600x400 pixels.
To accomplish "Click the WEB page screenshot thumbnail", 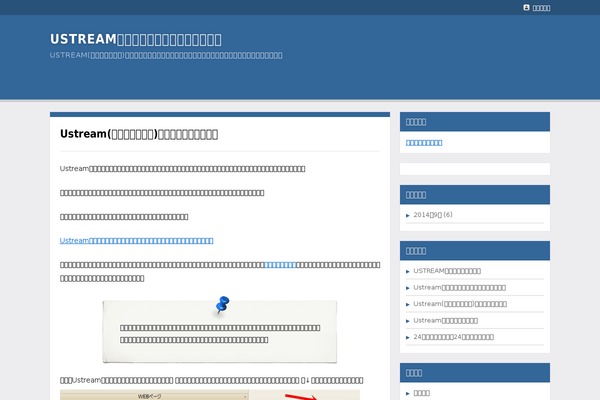I will tap(210, 395).
